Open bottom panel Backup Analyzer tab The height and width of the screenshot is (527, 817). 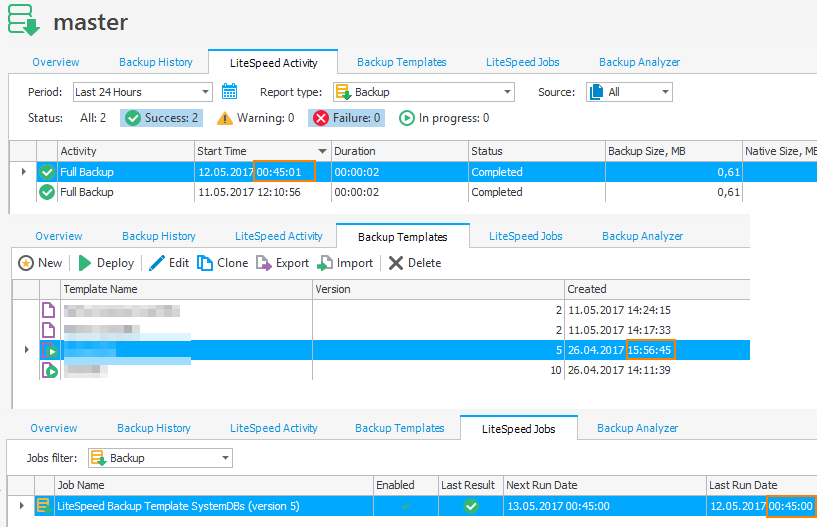click(x=637, y=428)
